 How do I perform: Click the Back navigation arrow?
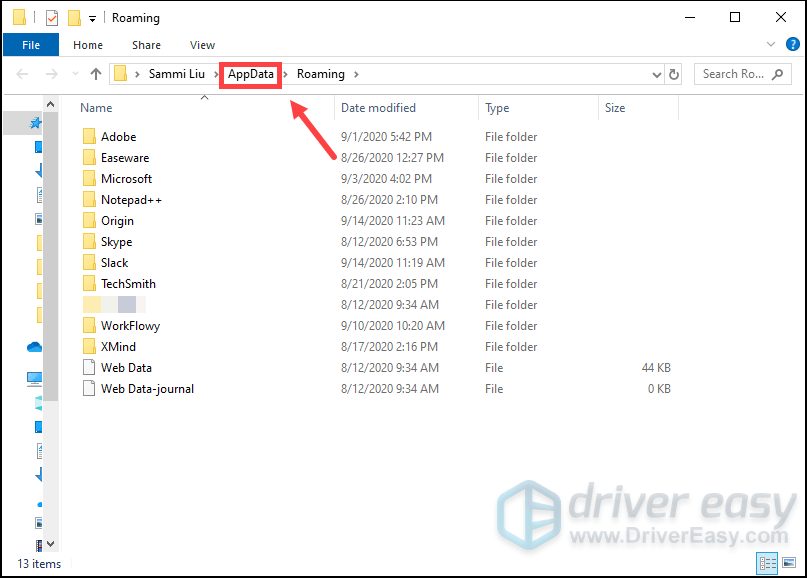pyautogui.click(x=22, y=74)
